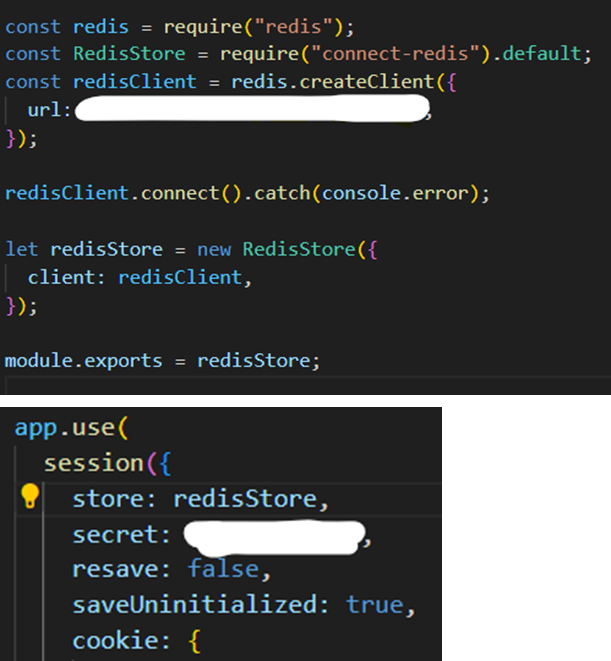
Task: Click the cookie: property key
Action: [121, 640]
